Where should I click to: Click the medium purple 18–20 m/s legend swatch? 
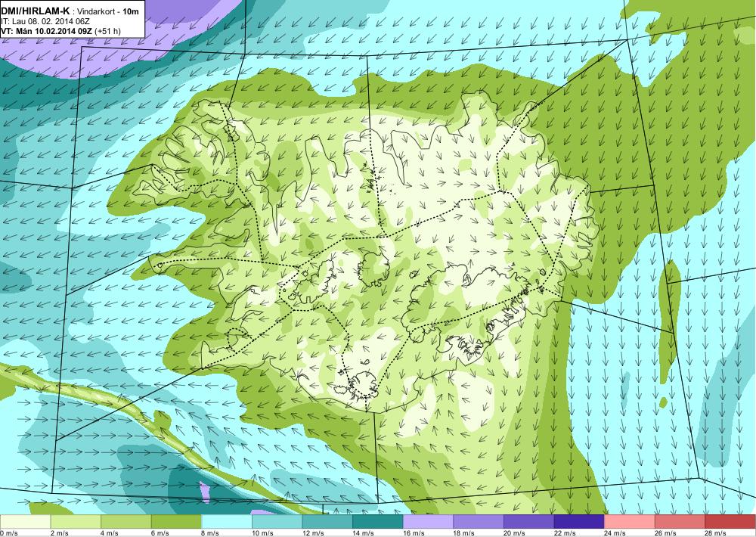tap(479, 522)
